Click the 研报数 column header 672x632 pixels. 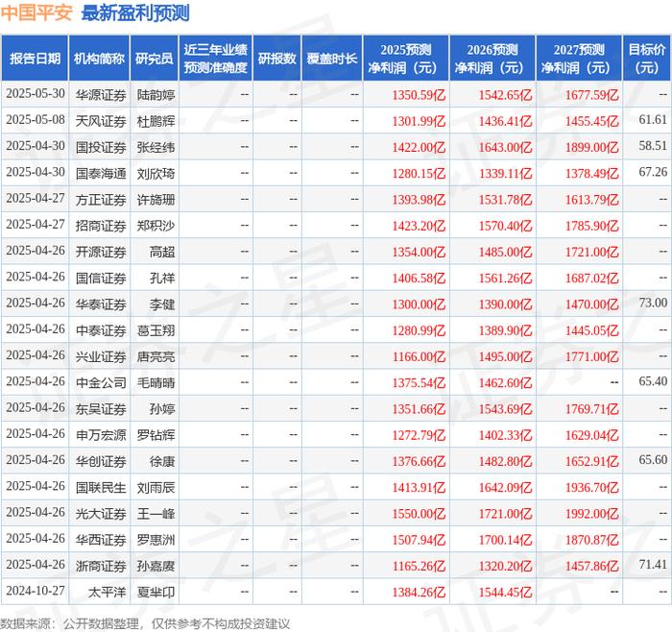coord(276,59)
